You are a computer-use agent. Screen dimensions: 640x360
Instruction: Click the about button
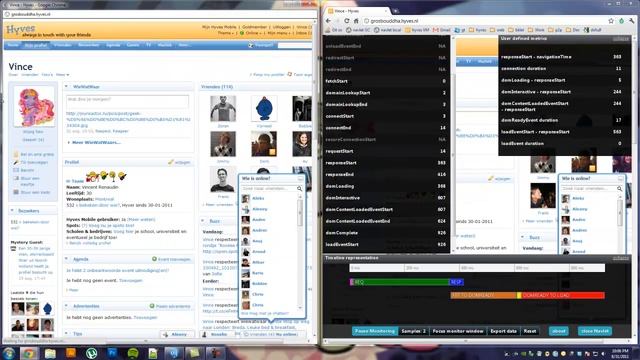pos(558,331)
